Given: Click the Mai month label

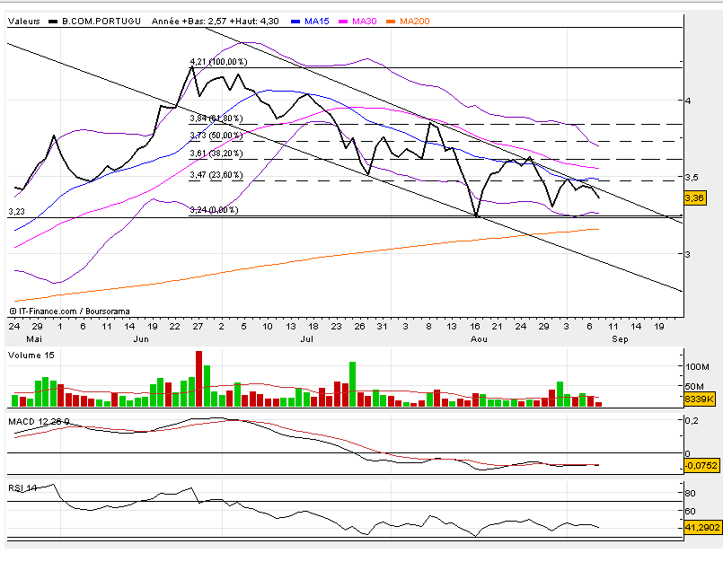Looking at the screenshot, I should 34,339.
